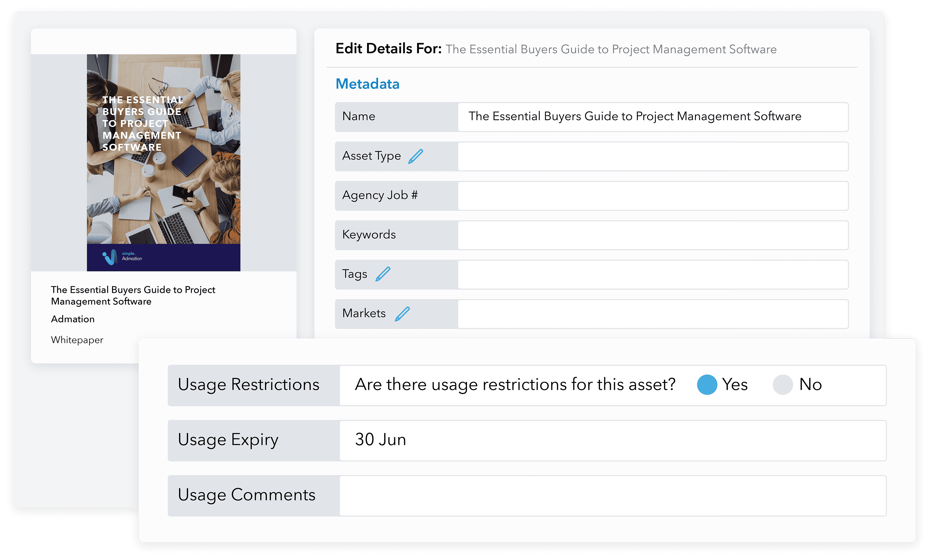This screenshot has width=931, height=560.
Task: Click the Tags value field
Action: tap(652, 274)
